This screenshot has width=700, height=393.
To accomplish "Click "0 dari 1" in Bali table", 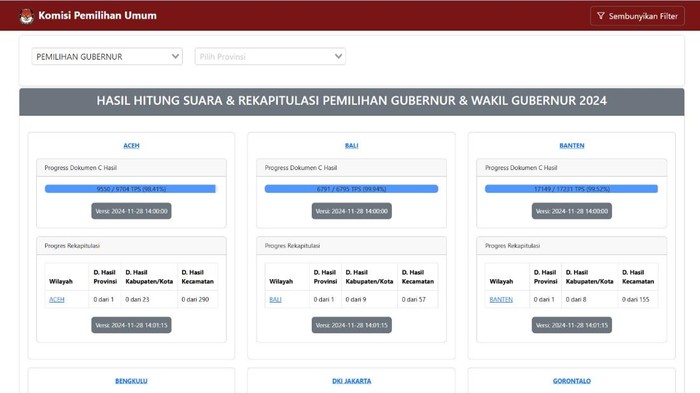I will point(324,300).
